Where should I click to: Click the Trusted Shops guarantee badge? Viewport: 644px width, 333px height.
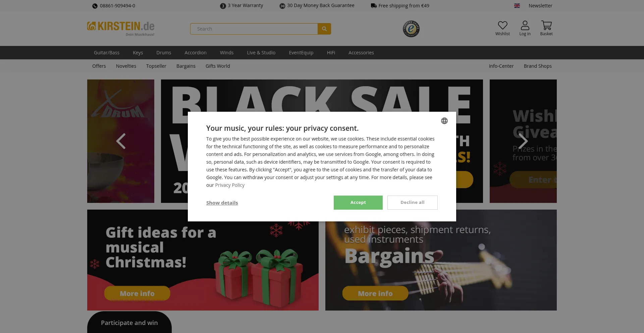[411, 29]
